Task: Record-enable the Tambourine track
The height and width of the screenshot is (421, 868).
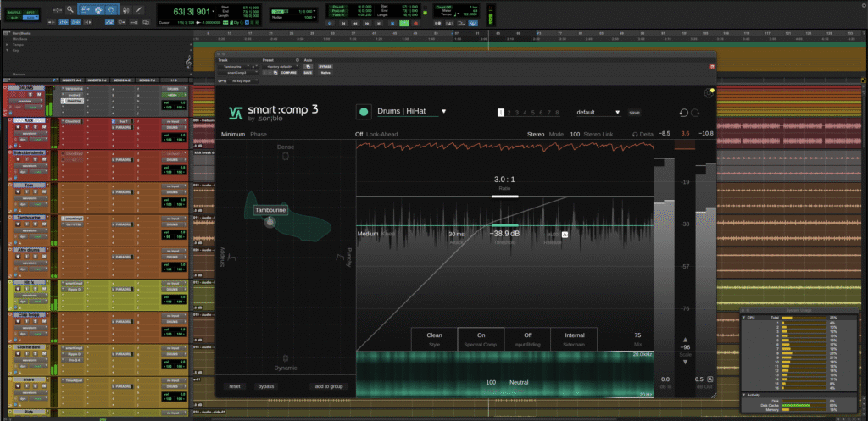Action: coord(18,224)
